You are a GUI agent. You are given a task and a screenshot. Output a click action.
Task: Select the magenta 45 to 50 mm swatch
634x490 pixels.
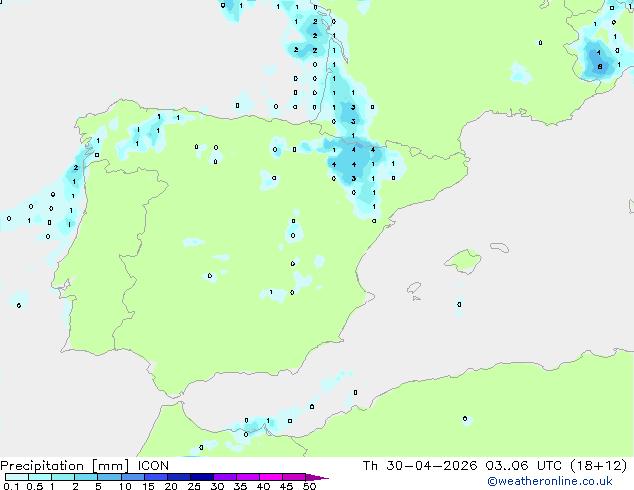(294, 477)
